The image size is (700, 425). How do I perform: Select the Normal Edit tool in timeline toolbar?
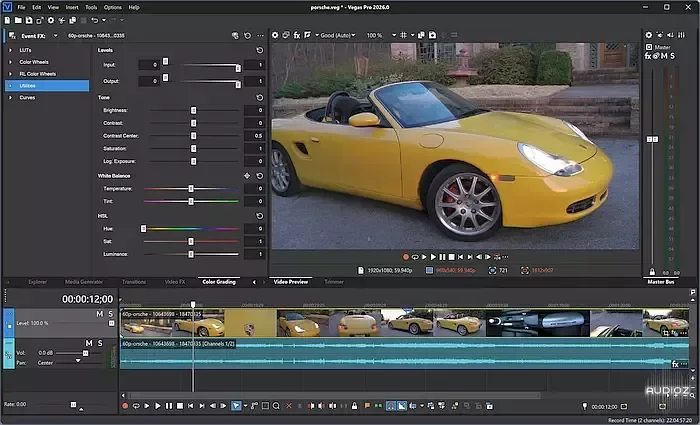pos(236,406)
